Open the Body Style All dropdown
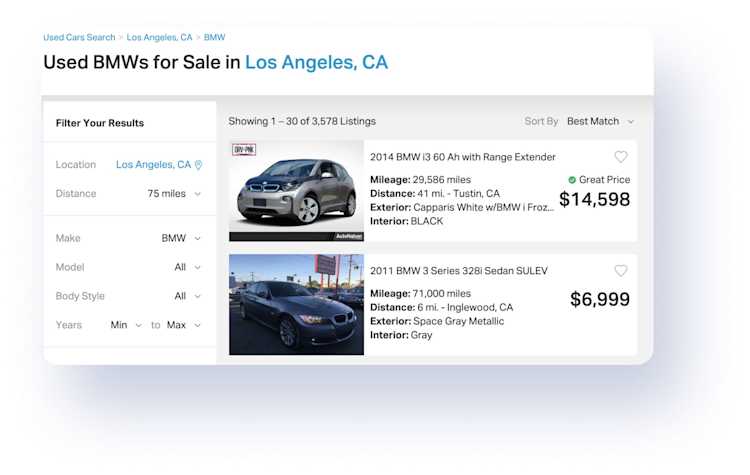The image size is (750, 475). coord(188,296)
